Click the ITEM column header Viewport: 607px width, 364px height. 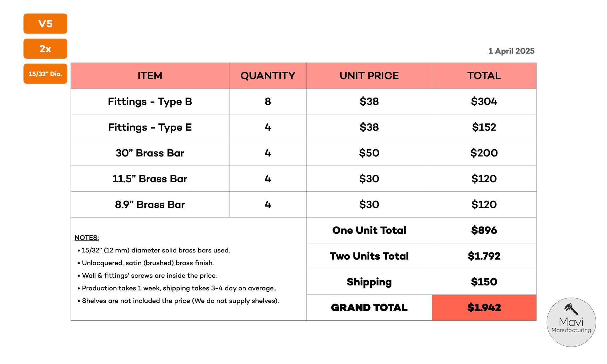click(x=150, y=76)
